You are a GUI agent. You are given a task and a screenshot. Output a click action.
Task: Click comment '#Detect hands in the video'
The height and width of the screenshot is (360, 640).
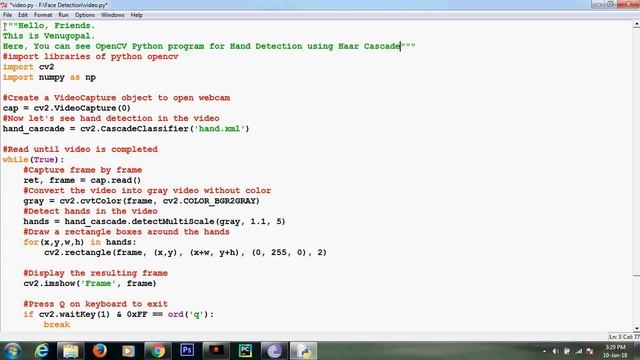click(x=90, y=211)
